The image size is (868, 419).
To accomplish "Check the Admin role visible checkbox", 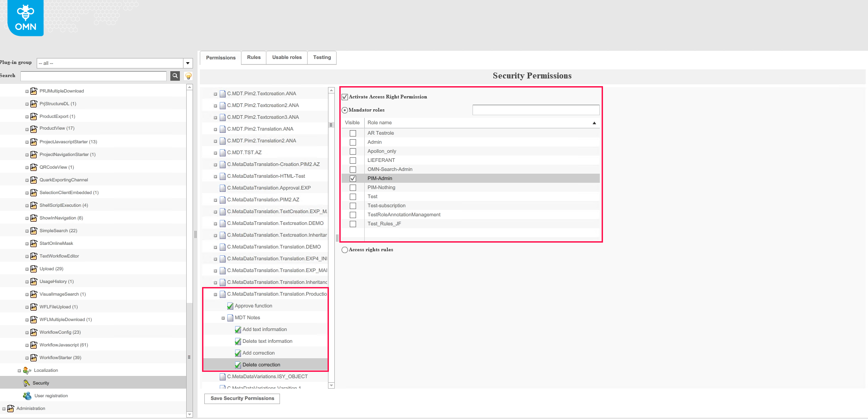I will click(353, 142).
